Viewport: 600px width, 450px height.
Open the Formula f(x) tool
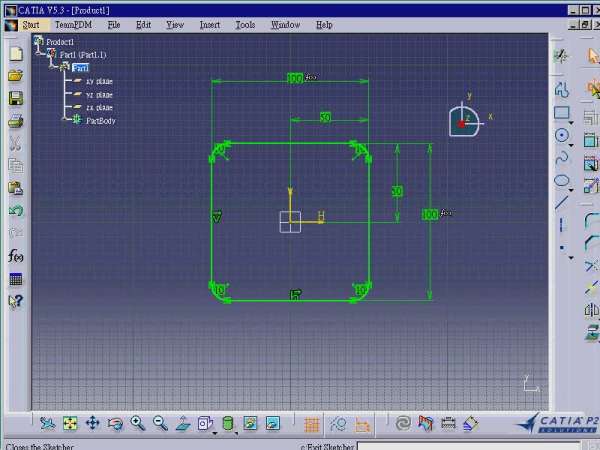[x=16, y=256]
